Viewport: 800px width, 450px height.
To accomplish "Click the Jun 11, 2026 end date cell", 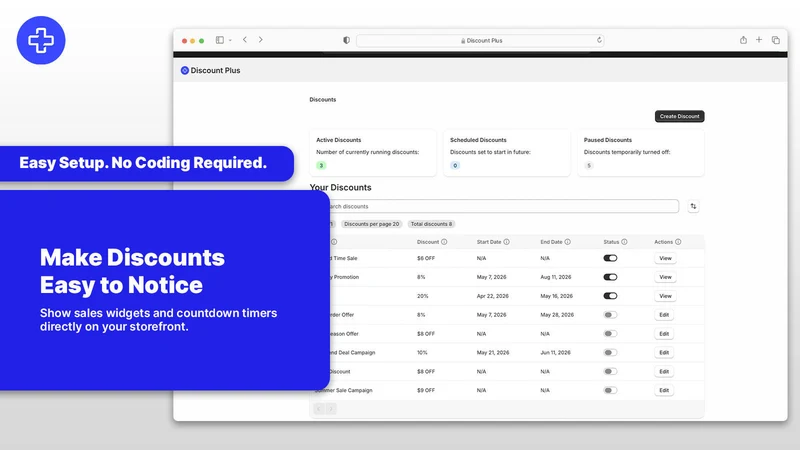I will coord(555,353).
